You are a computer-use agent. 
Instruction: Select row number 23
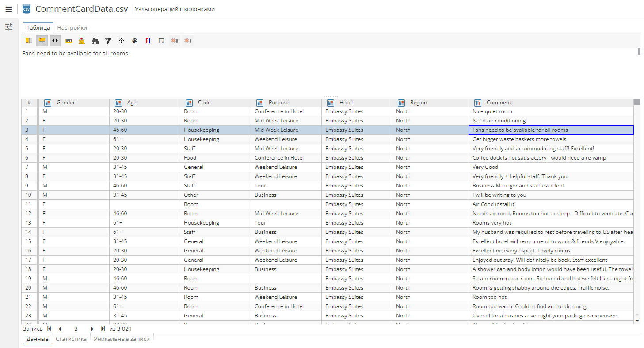29,316
